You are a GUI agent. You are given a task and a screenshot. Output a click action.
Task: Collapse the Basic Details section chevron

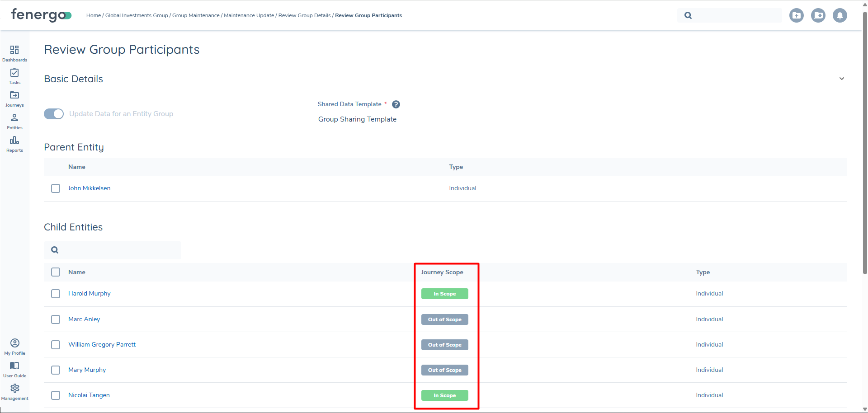point(841,79)
